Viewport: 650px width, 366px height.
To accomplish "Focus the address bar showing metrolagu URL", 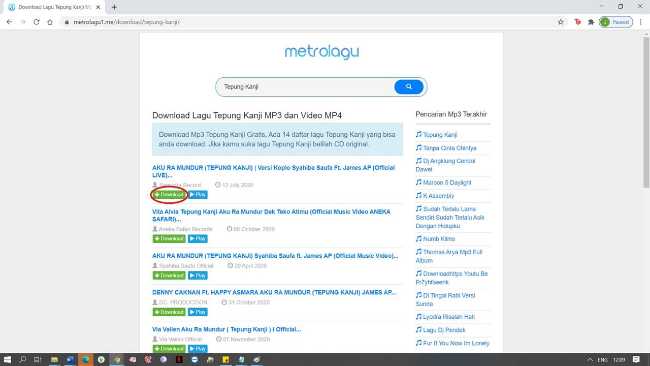I will click(x=307, y=22).
